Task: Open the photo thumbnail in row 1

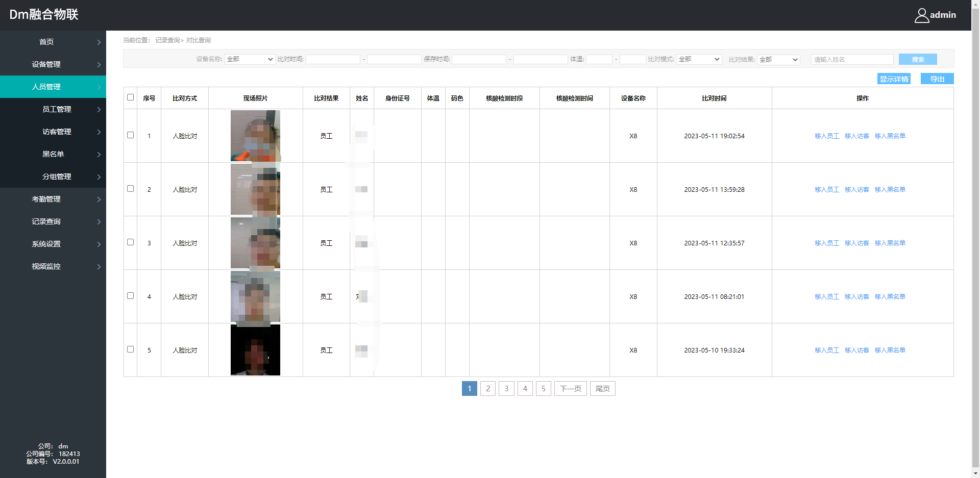Action: coord(255,136)
